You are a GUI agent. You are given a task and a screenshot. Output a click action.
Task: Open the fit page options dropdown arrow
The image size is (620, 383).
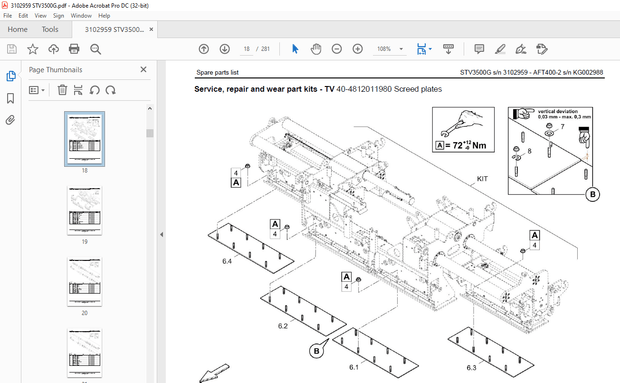430,49
